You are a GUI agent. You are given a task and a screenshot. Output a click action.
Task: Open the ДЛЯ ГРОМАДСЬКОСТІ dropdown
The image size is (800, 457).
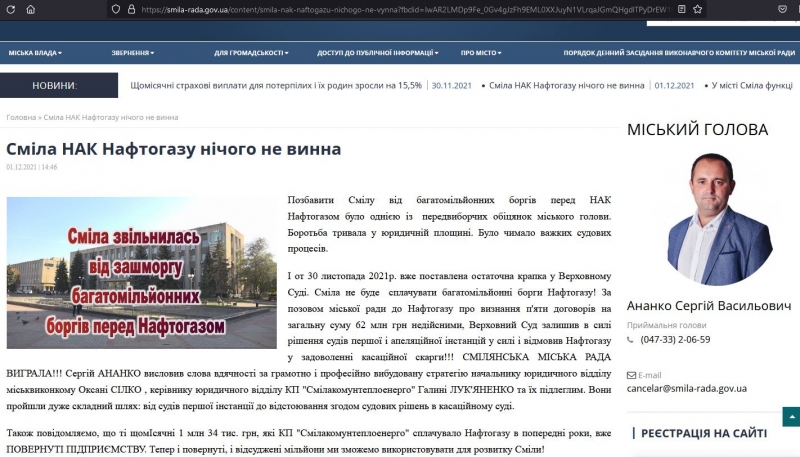[x=250, y=52]
